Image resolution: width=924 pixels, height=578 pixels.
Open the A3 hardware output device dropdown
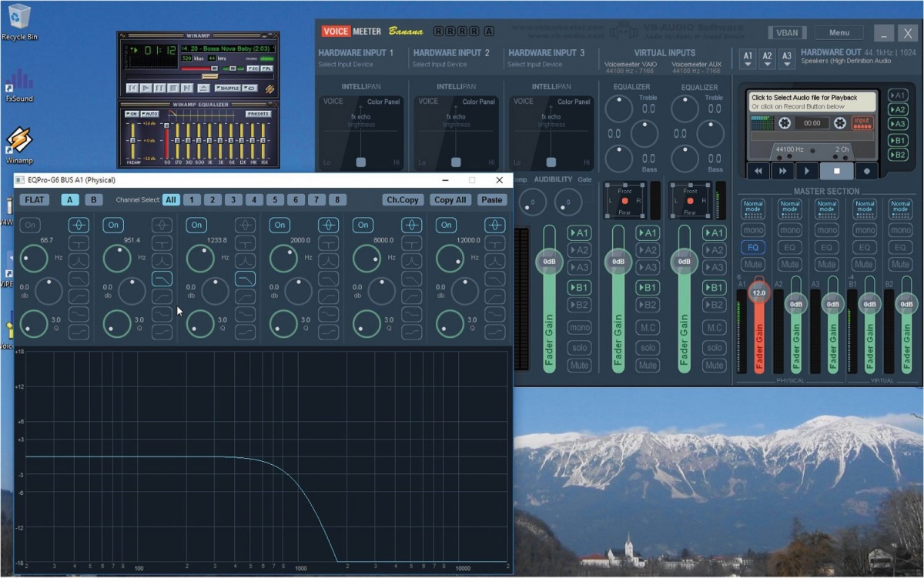(x=786, y=59)
